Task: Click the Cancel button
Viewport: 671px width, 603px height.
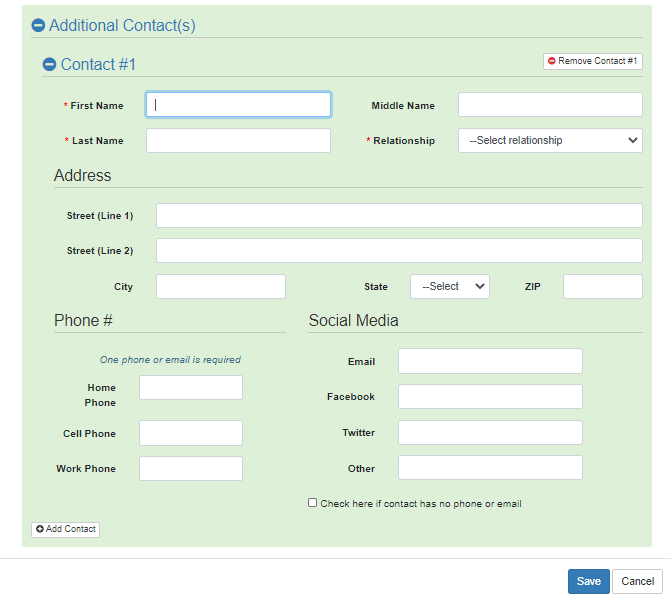Action: pos(637,582)
